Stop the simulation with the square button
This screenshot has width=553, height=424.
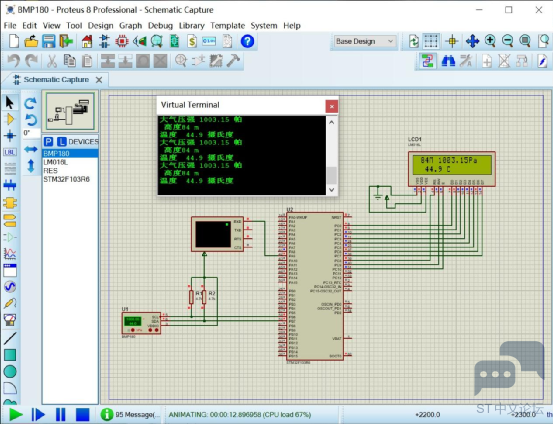pyautogui.click(x=83, y=414)
